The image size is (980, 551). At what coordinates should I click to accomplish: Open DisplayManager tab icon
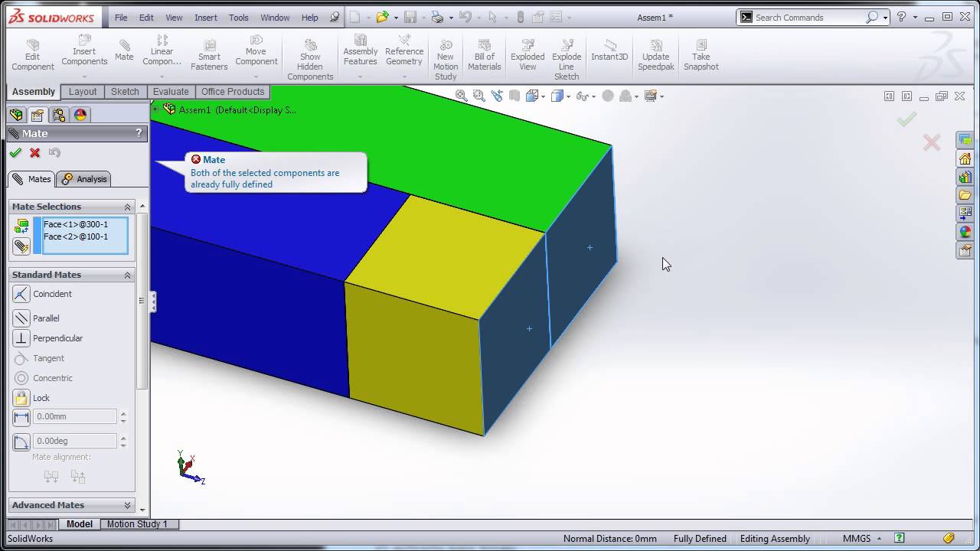80,115
